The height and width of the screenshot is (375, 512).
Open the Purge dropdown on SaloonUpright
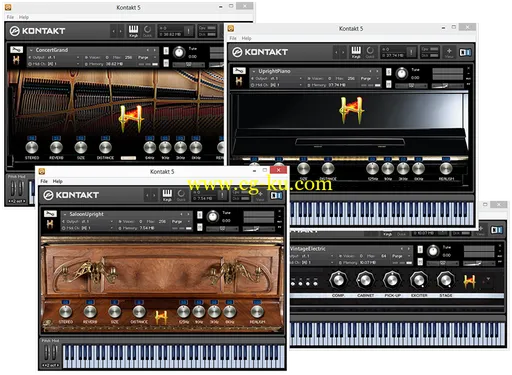click(x=181, y=221)
